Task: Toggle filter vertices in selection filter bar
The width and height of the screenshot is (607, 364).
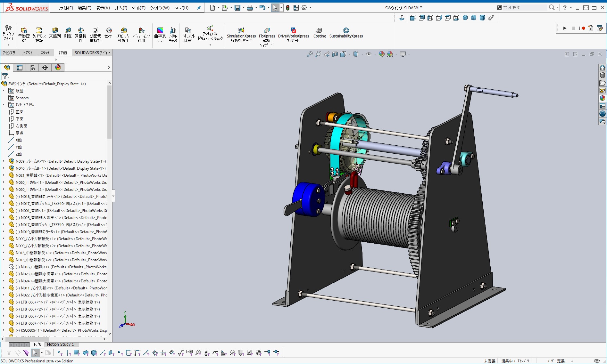Action: pyautogui.click(x=60, y=353)
